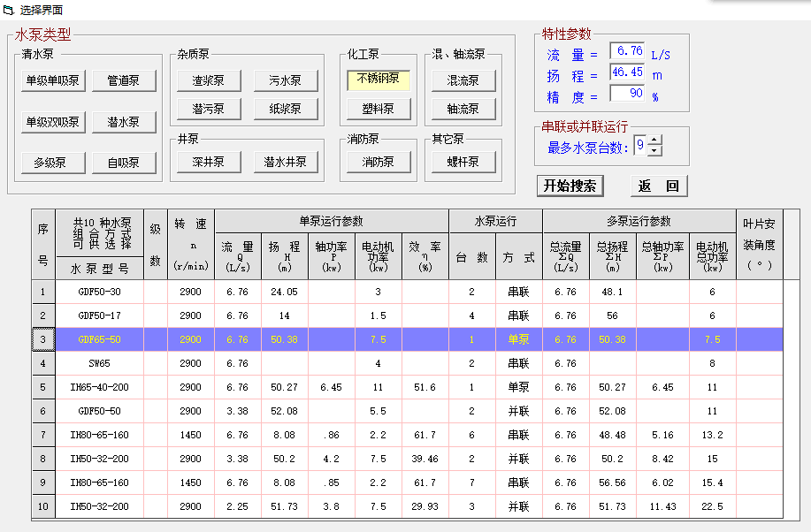Pick the 轴流泵 pump type
This screenshot has width=811, height=532.
coord(463,109)
